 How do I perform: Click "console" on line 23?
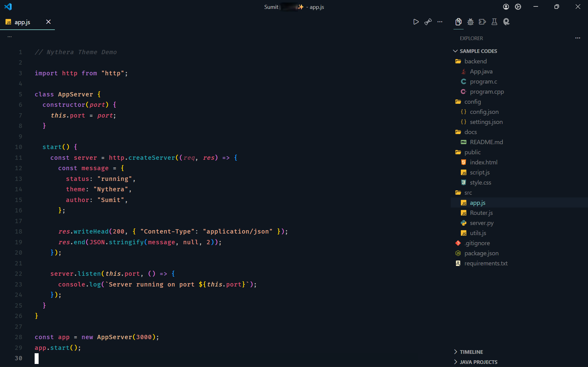72,284
